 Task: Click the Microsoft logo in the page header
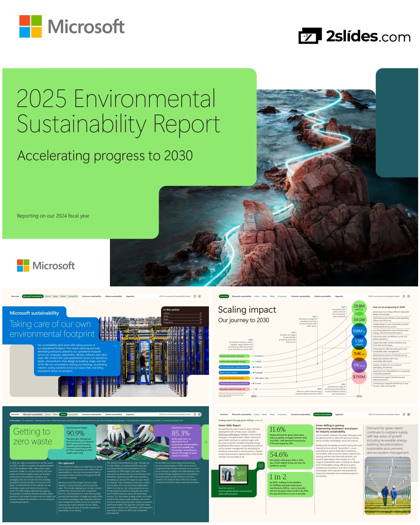coord(72,26)
